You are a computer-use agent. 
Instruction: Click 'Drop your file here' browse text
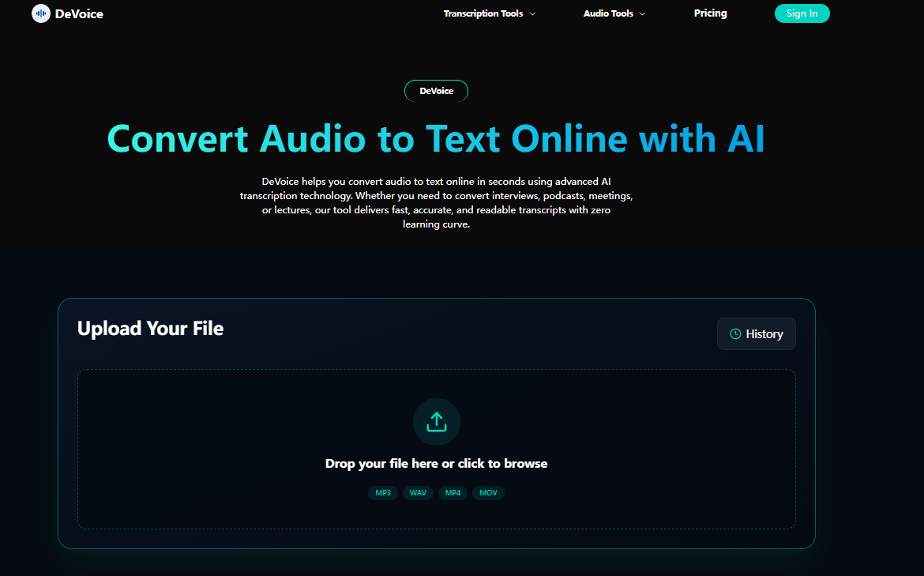pyautogui.click(x=436, y=464)
